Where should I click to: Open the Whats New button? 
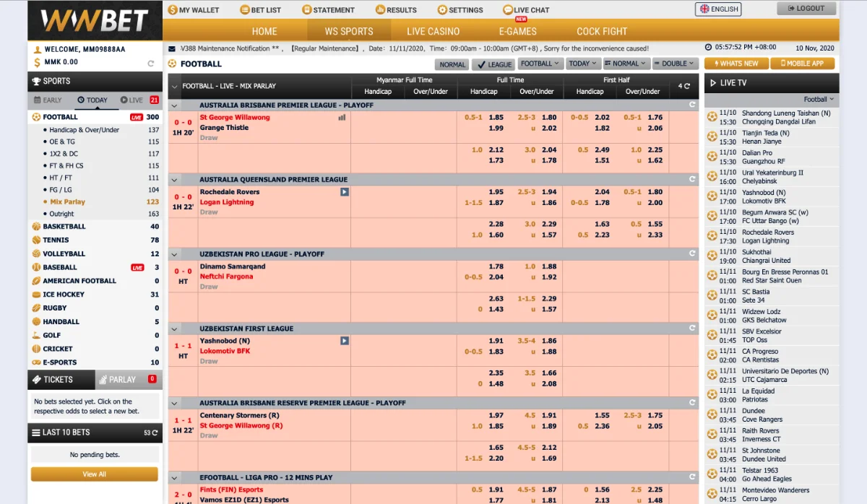coord(736,64)
